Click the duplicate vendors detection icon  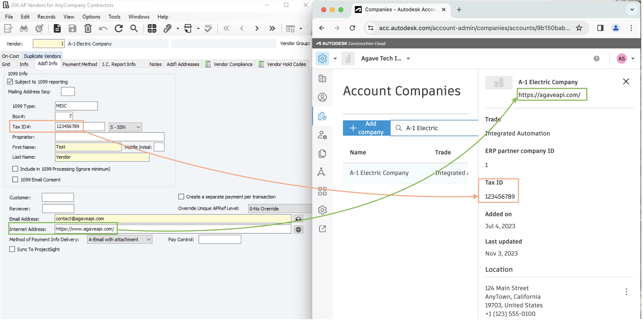click(42, 56)
